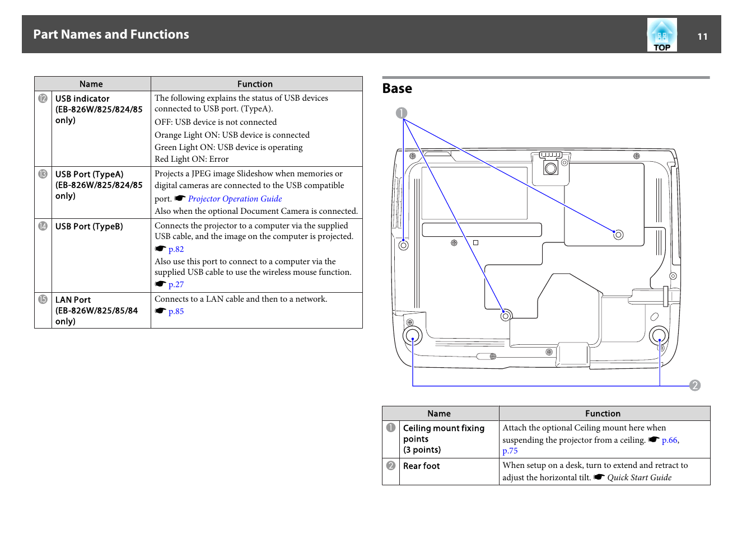Click the Ceiling mount fixing points cell
Screen dimensions: 756x534
pyautogui.click(x=449, y=439)
